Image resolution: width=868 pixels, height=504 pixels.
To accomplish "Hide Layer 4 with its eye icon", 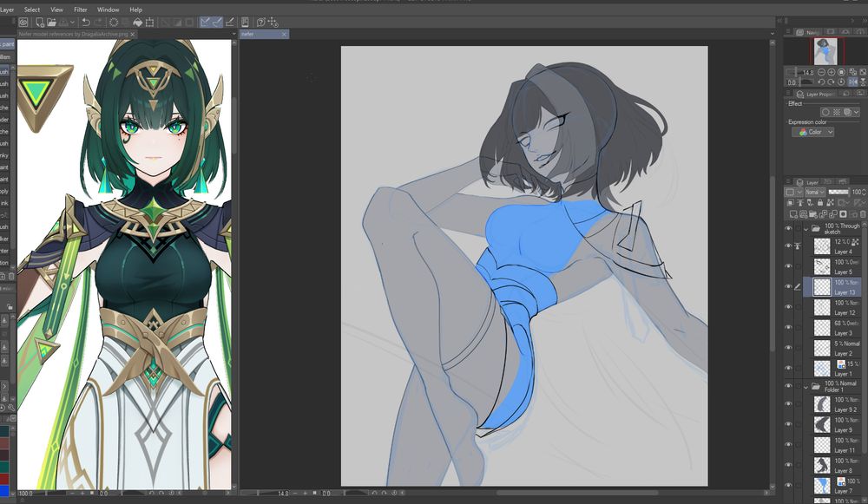I will click(x=788, y=245).
